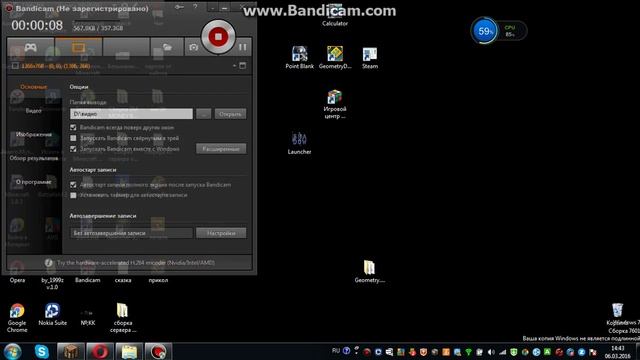Click the 'Без автозавершения записи' field
The height and width of the screenshot is (360, 640).
tap(131, 233)
